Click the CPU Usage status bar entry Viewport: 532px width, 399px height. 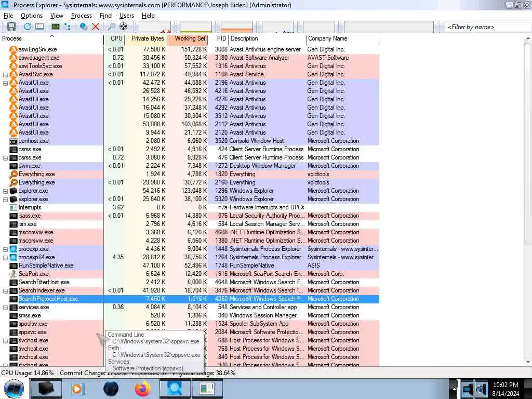click(x=28, y=373)
